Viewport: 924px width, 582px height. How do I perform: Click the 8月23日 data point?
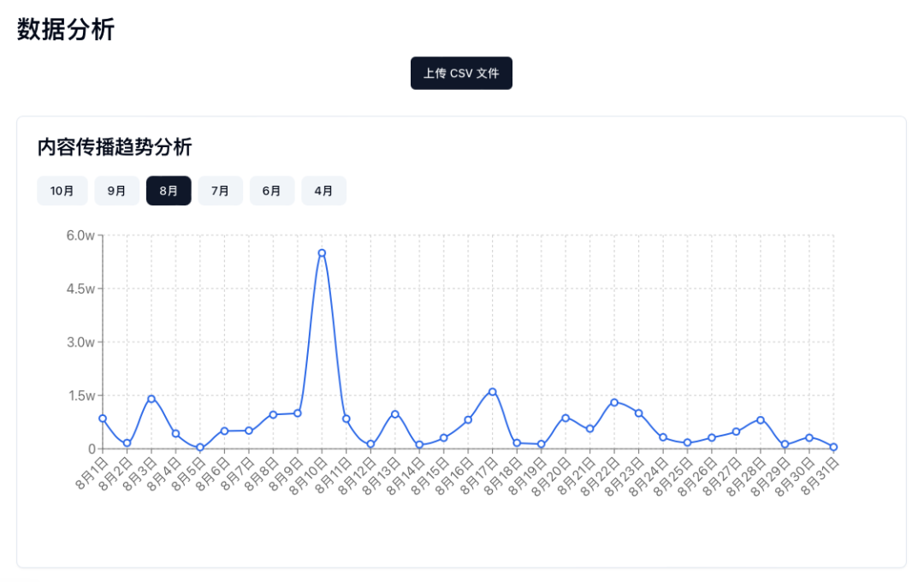coord(639,413)
